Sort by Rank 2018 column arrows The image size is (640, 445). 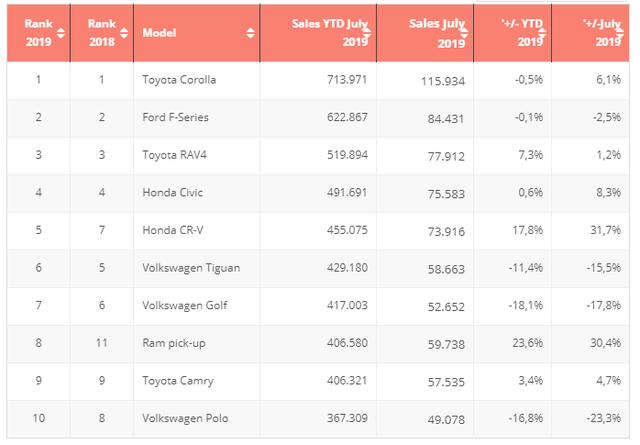124,33
